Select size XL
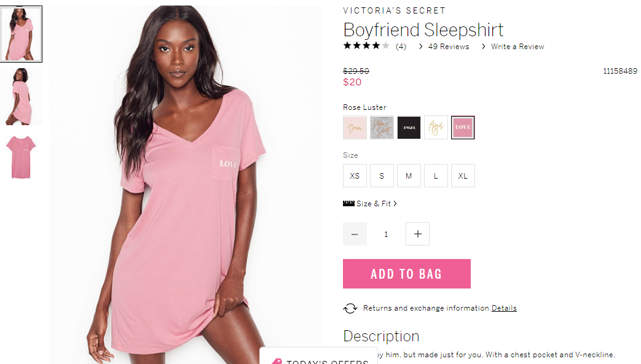This screenshot has height=364, width=641. 463,176
